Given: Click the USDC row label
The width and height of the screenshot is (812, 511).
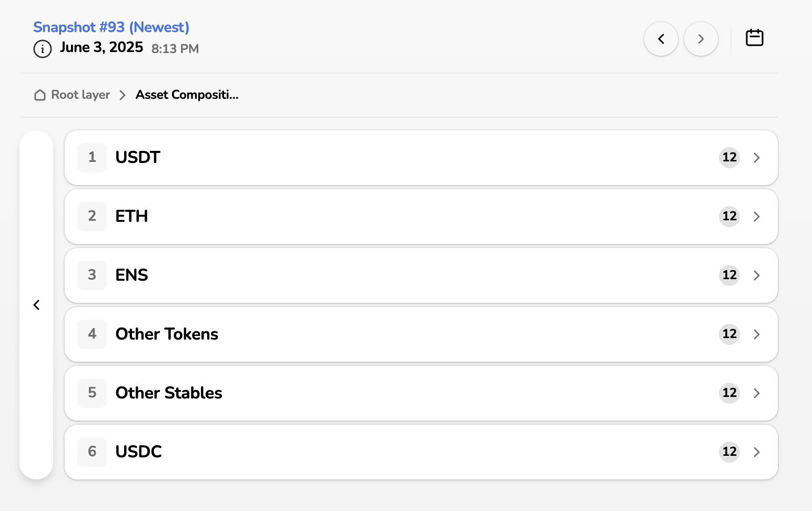Looking at the screenshot, I should (138, 452).
